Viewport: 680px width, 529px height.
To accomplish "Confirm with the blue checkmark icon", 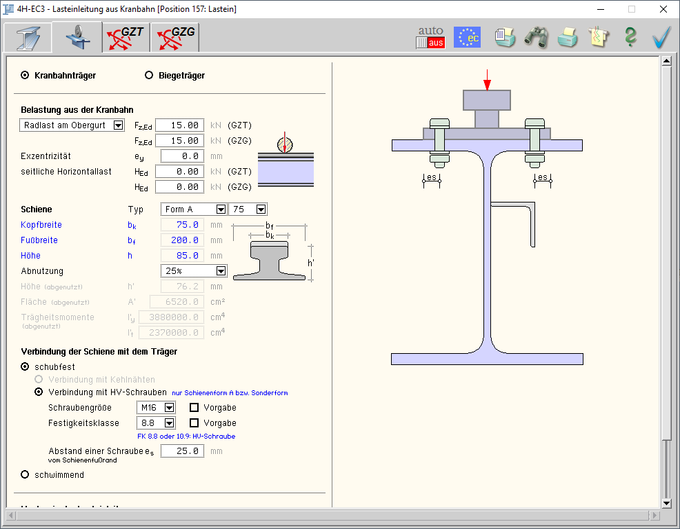I will coord(660,37).
